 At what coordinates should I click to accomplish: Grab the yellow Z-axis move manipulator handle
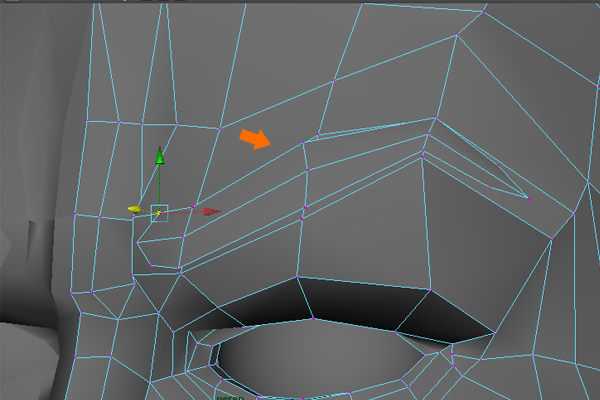click(134, 209)
